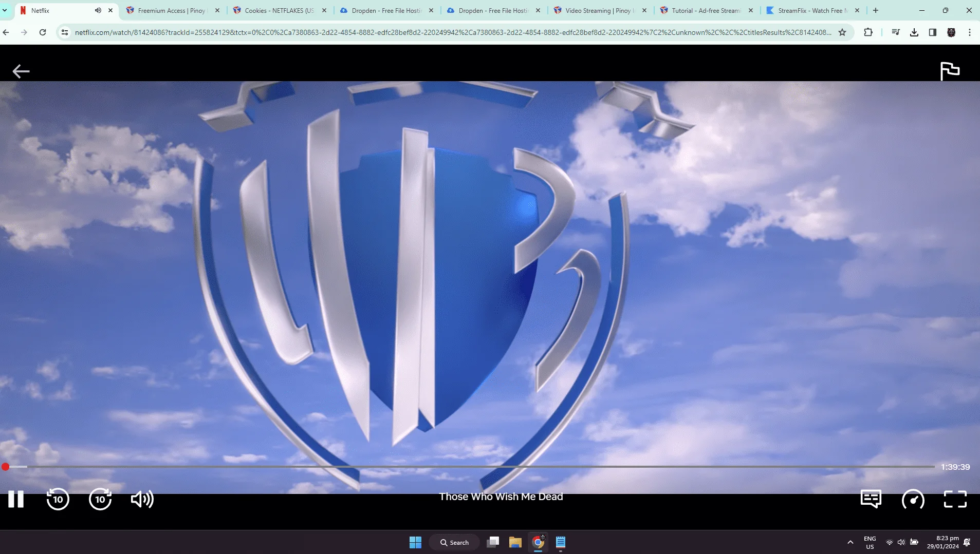Switch to Tutorial - Ad-free Streaming tab
Image resolution: width=980 pixels, height=554 pixels.
(x=706, y=10)
